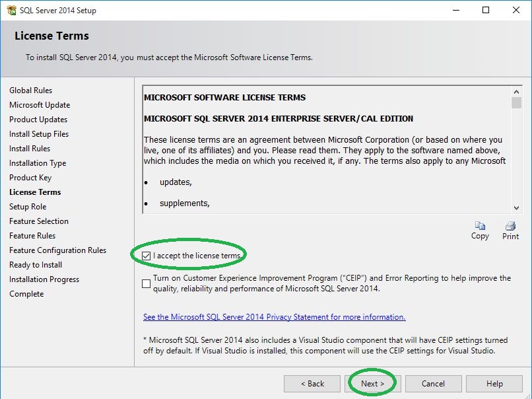Viewport: 532px width, 399px height.
Task: Select the Feature Rules step
Action: click(32, 236)
